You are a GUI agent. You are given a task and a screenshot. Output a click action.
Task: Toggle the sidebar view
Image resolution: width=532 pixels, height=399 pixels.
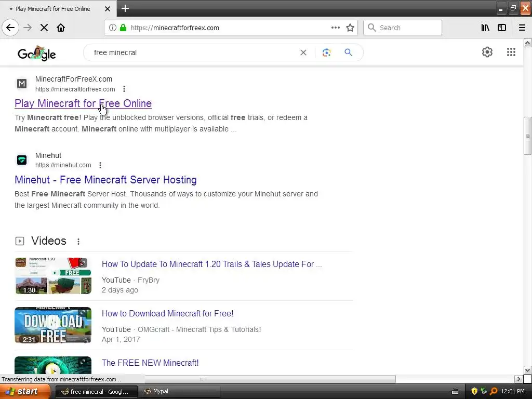tap(502, 28)
